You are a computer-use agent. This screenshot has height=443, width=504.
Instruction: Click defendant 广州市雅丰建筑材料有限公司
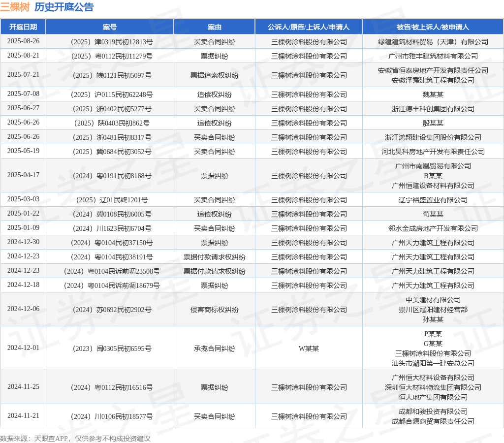(x=433, y=56)
